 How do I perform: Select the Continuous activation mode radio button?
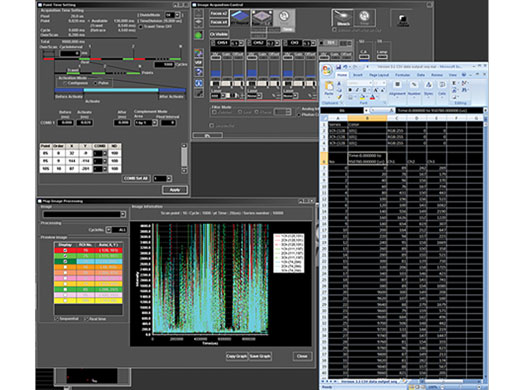pyautogui.click(x=65, y=83)
